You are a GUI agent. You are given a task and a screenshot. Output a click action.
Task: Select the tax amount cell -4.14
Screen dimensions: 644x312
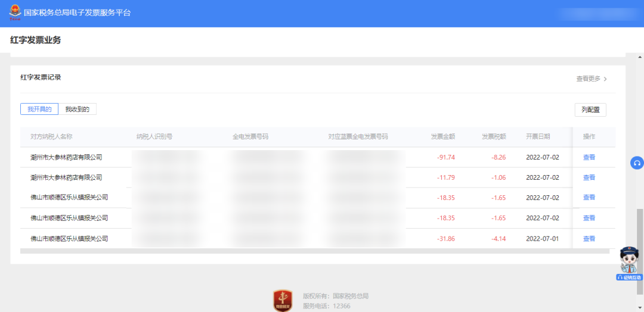[x=498, y=239]
